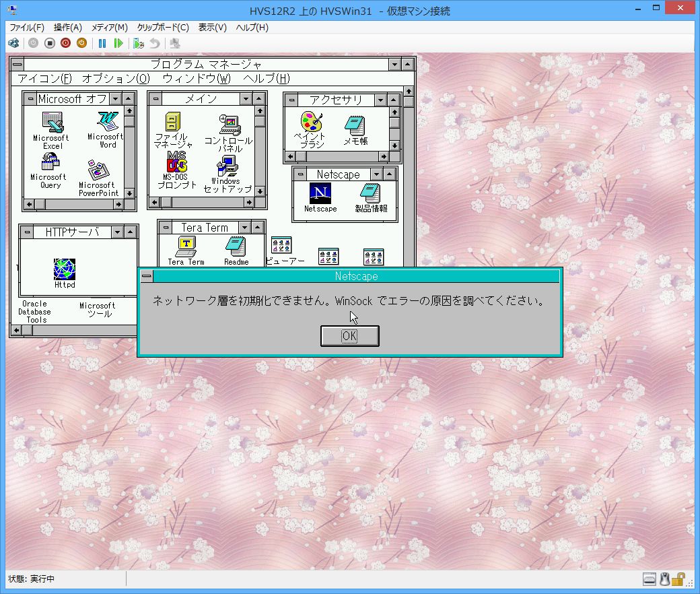Click アクセサリ group scroll-right arrow
700x594 pixels.
[x=384, y=156]
